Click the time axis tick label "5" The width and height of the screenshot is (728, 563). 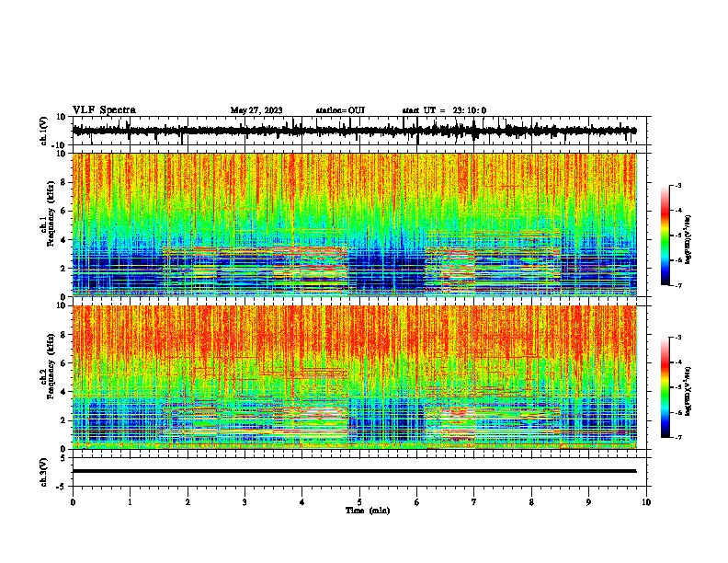359,502
